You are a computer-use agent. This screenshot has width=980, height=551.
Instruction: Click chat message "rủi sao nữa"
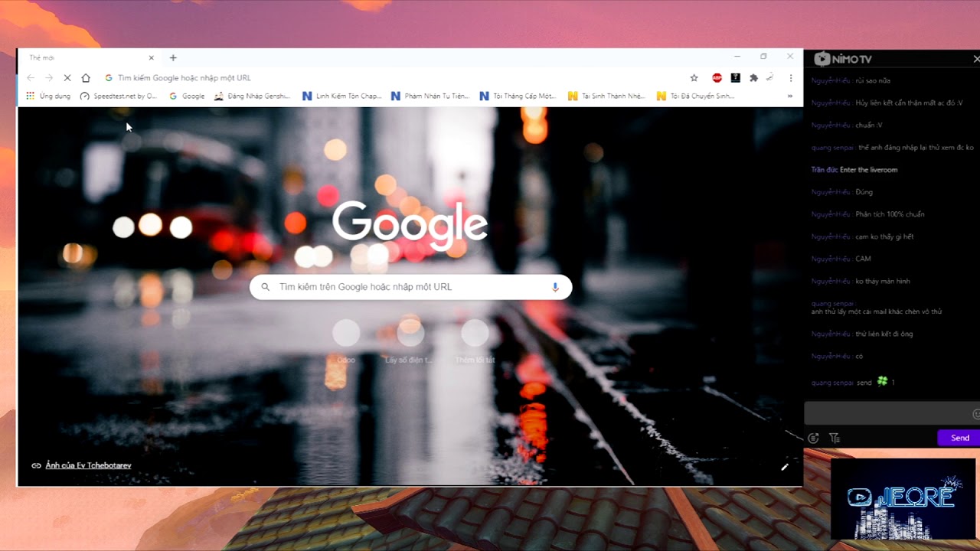tap(873, 80)
